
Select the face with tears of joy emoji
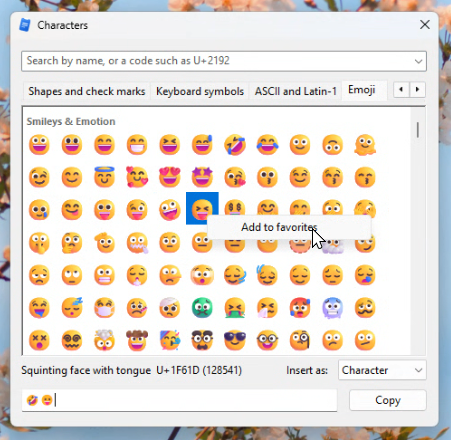[268, 145]
